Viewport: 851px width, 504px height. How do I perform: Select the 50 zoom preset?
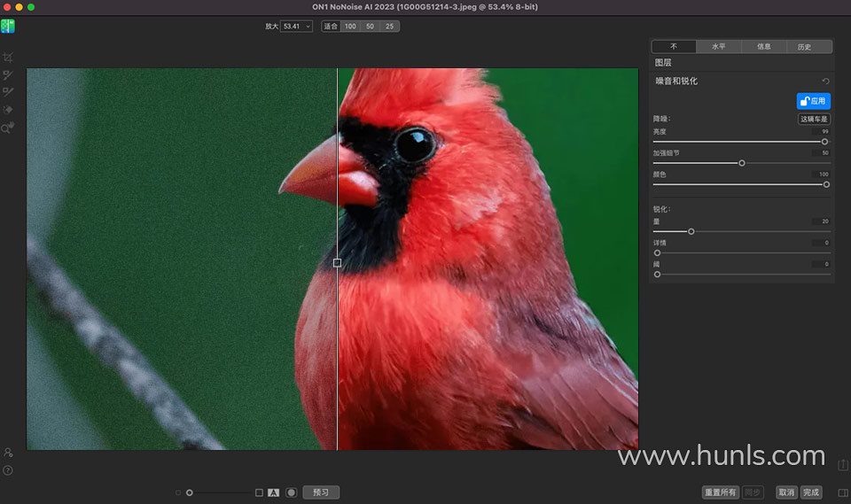370,27
